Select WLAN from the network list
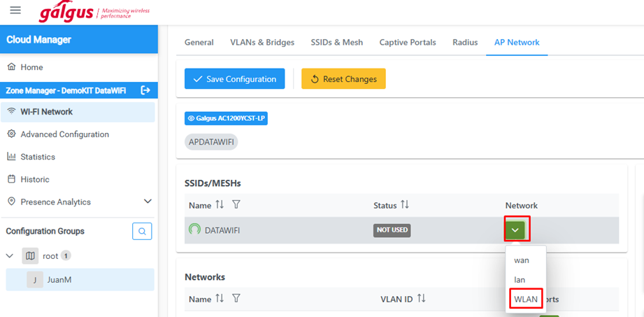The width and height of the screenshot is (644, 317). 526,299
